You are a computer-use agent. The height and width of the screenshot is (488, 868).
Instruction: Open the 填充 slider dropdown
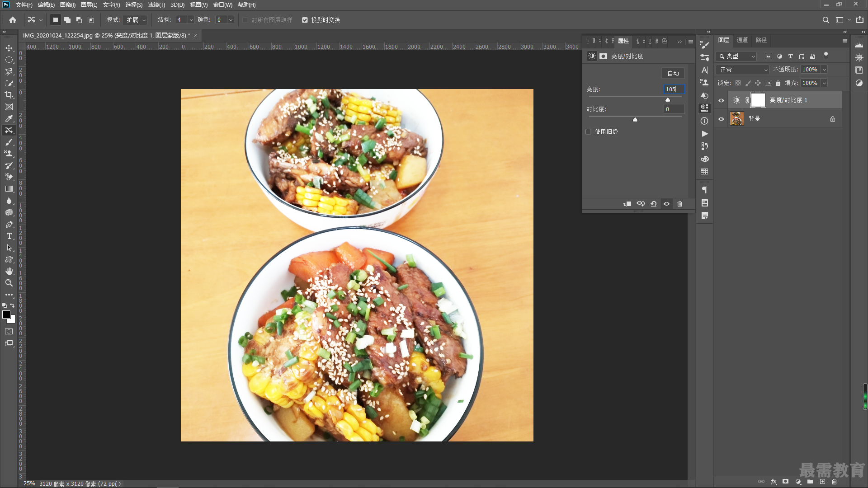pos(824,83)
